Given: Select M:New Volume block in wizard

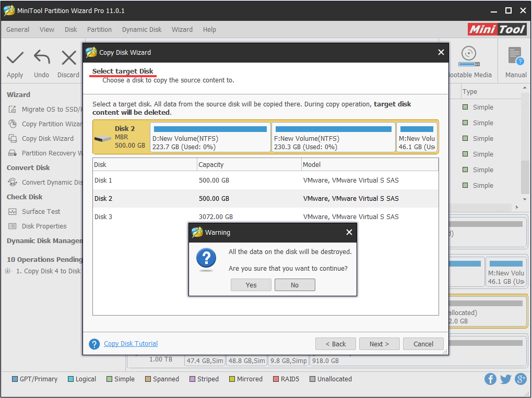Looking at the screenshot, I should (x=417, y=137).
